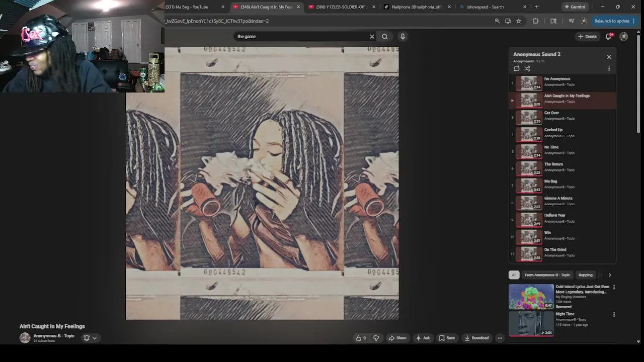
Task: Switch to the 'ishowspeed - Search' browser tab
Action: (485, 7)
